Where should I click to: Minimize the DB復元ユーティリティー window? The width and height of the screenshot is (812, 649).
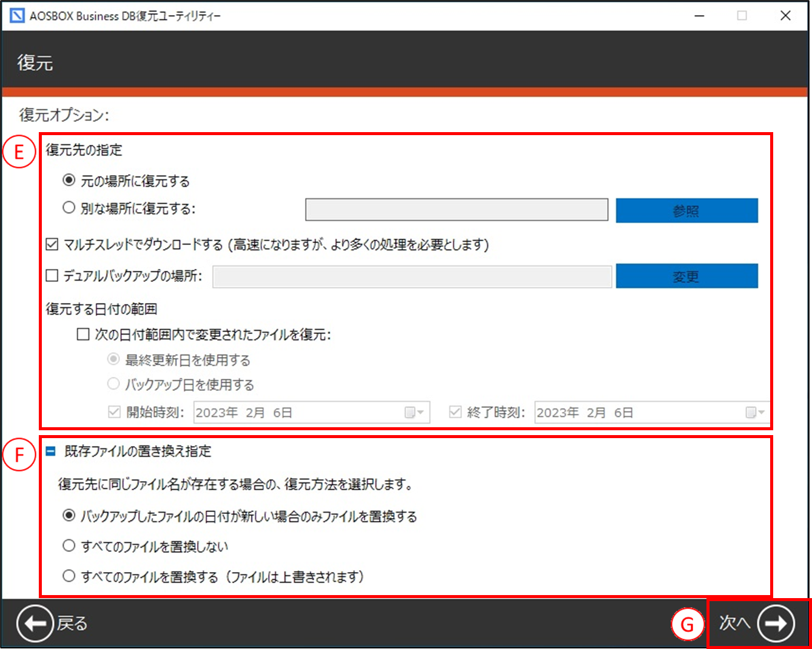coord(699,16)
